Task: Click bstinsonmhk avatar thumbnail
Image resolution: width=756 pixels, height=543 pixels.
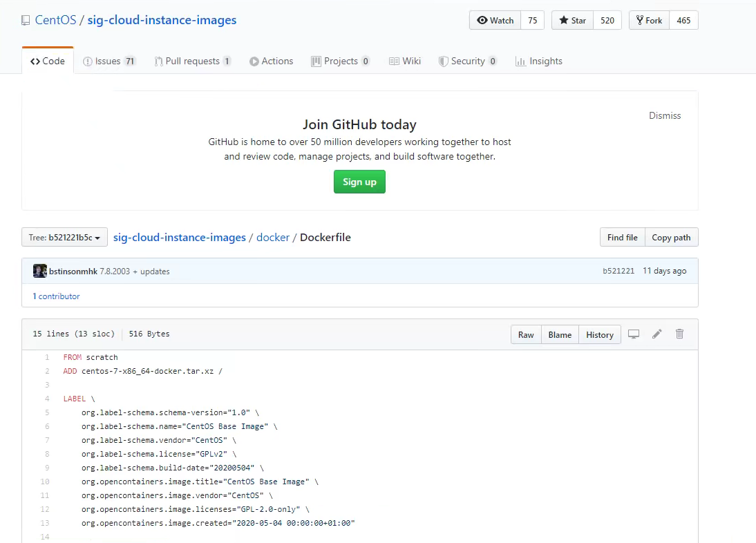Action: point(40,271)
